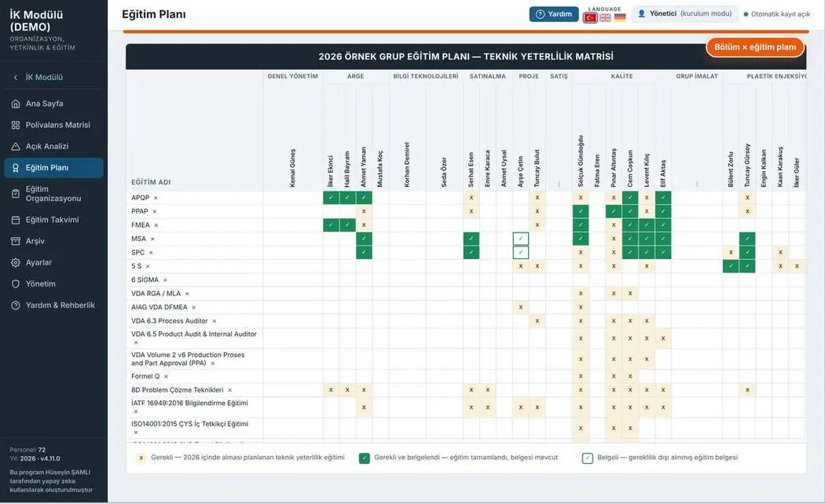Screen dimensions: 825x504
Task: Click the yellow Gerekli legend swatch
Action: (141, 458)
